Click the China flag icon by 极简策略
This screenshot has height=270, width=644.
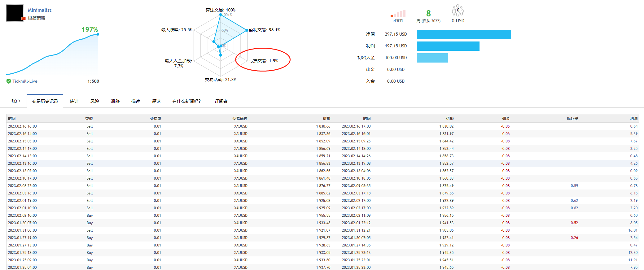[x=24, y=18]
